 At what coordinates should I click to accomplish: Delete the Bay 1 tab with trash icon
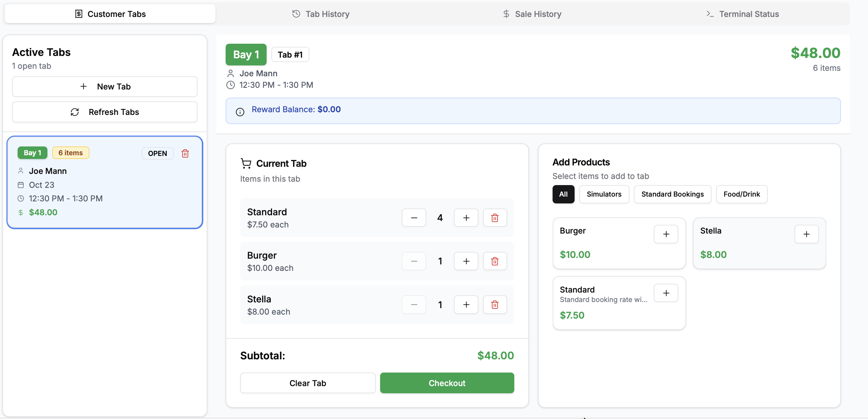(185, 153)
